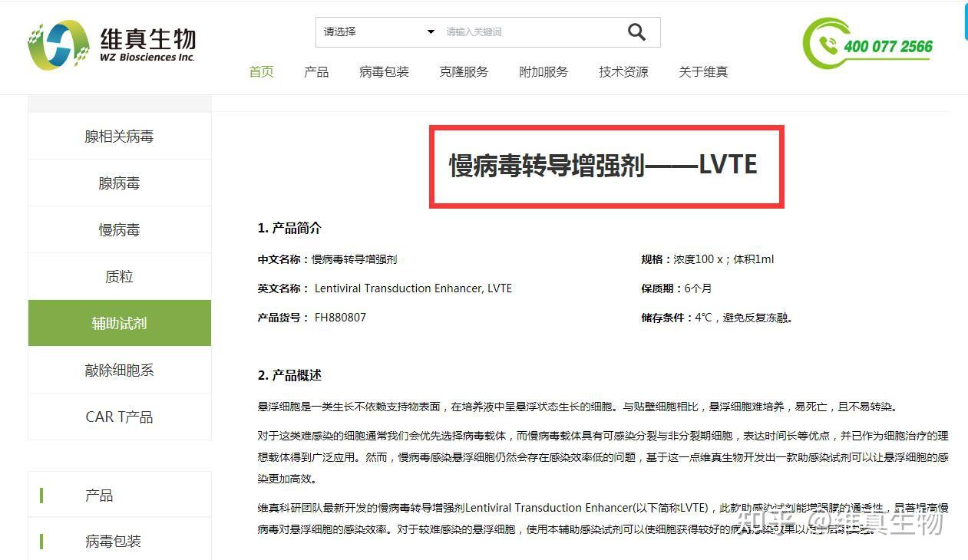The image size is (968, 560).
Task: Open the 产品 menu in top navigation
Action: [316, 71]
